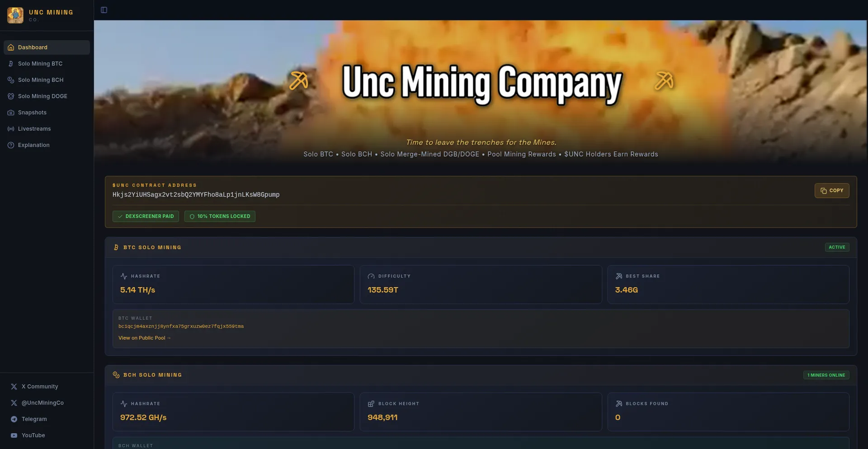
Task: Click the Dashboard home icon
Action: pyautogui.click(x=11, y=47)
